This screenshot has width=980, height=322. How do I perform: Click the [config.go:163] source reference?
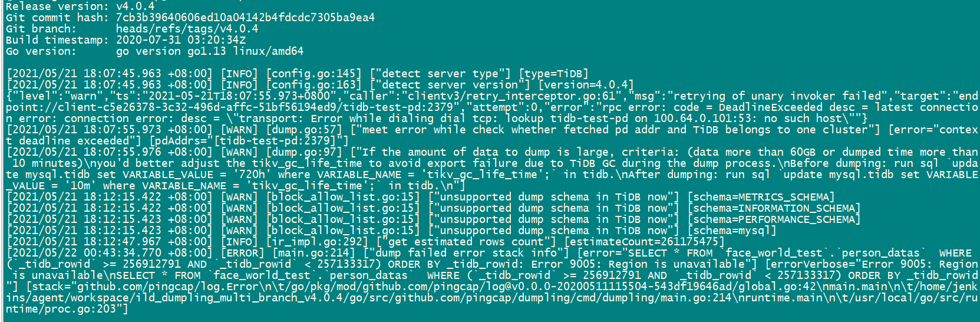tap(314, 85)
